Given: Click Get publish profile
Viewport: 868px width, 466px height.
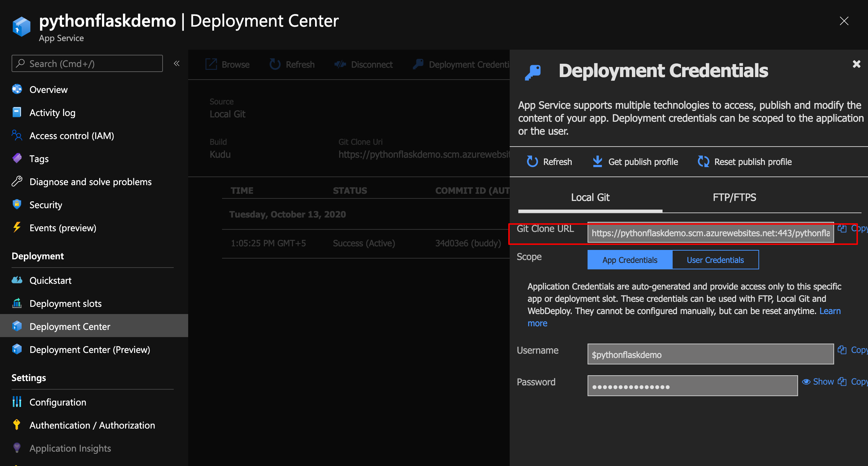Looking at the screenshot, I should [635, 162].
